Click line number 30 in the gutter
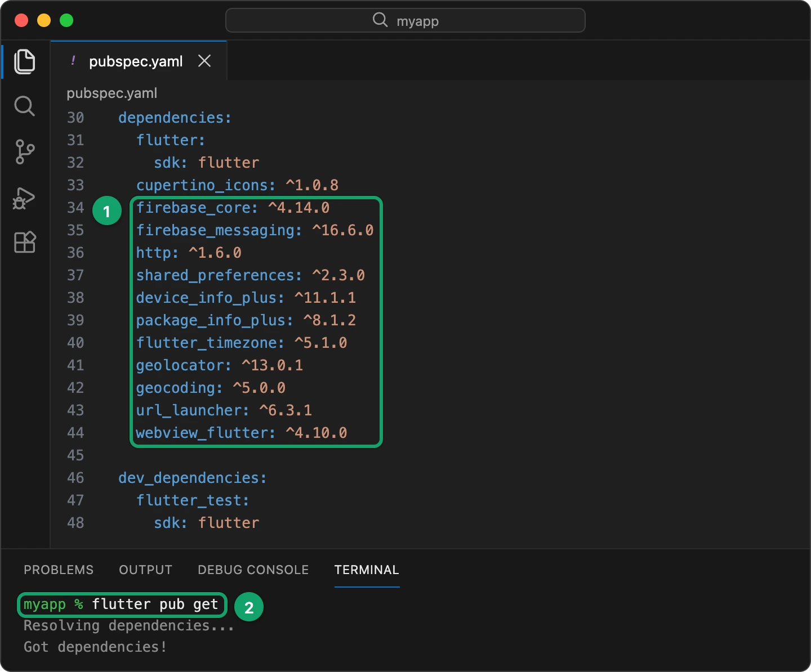Image resolution: width=811 pixels, height=672 pixels. pos(75,118)
